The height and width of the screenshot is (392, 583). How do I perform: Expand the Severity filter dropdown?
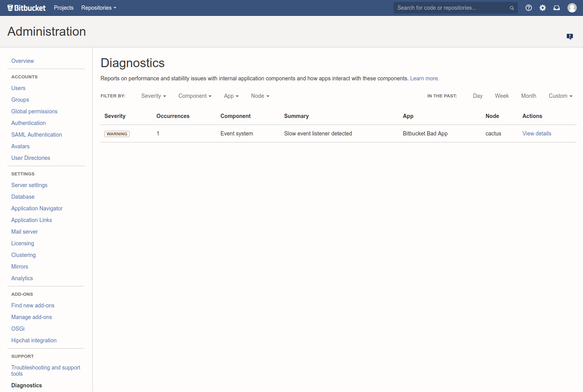(153, 96)
